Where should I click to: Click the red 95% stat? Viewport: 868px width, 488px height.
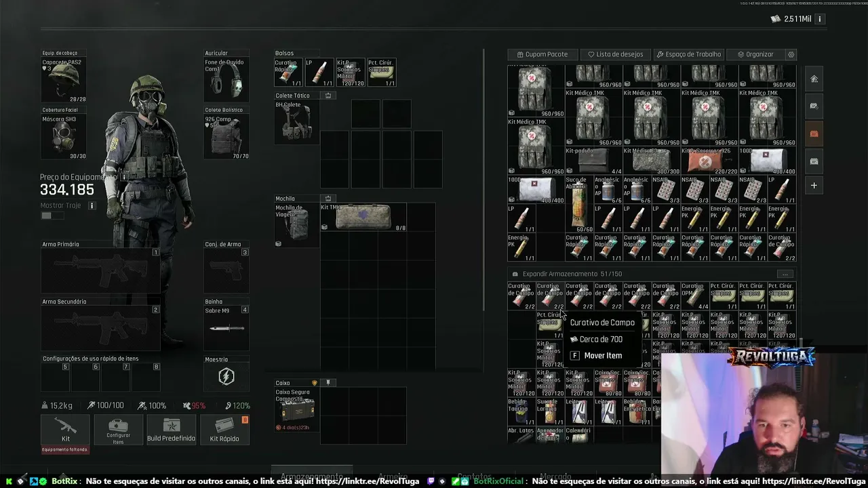(x=194, y=405)
